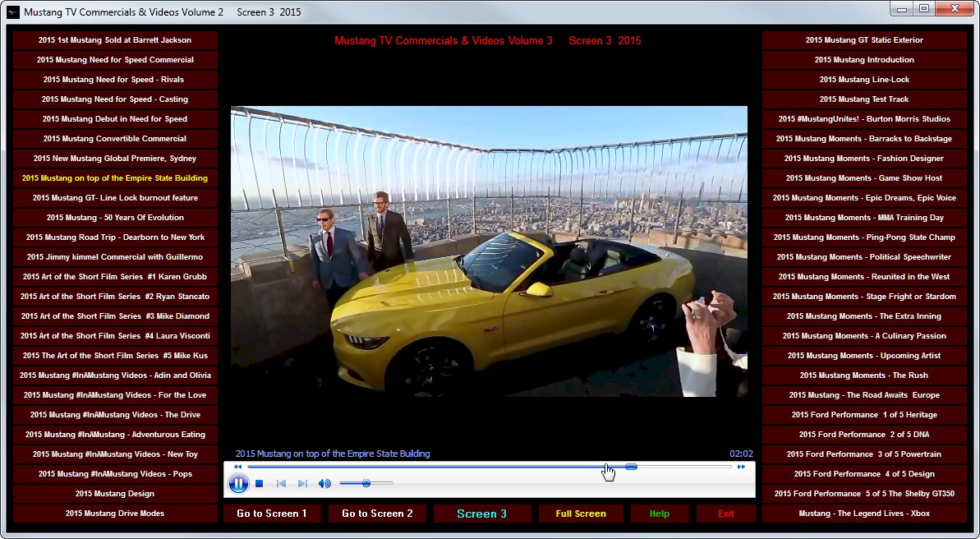Play Mustang Moments - A Culinary Passion
The height and width of the screenshot is (539, 980).
pos(864,336)
